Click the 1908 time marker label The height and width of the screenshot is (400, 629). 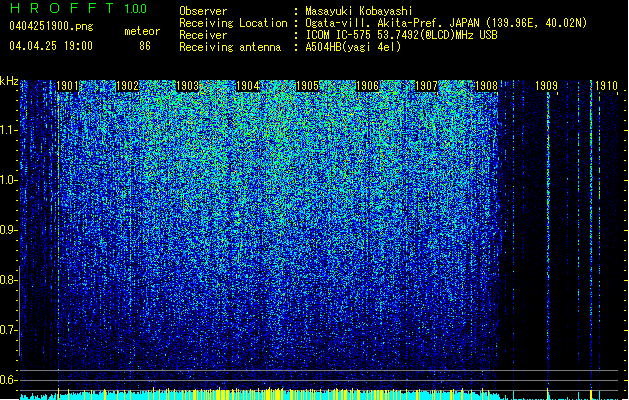486,86
